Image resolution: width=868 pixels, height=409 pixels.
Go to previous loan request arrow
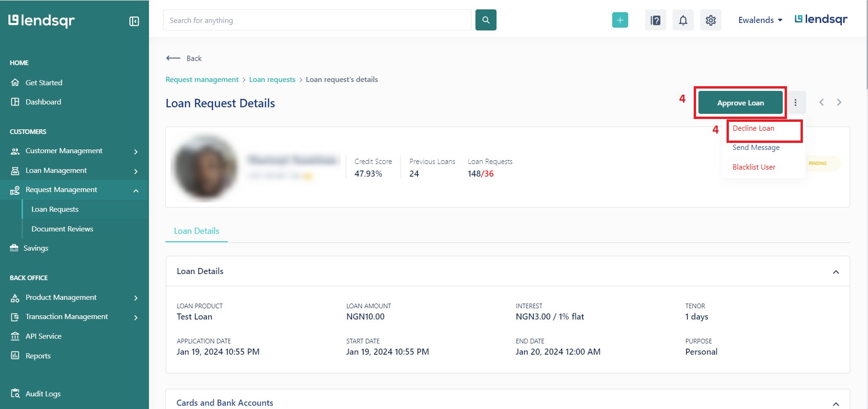pyautogui.click(x=821, y=102)
